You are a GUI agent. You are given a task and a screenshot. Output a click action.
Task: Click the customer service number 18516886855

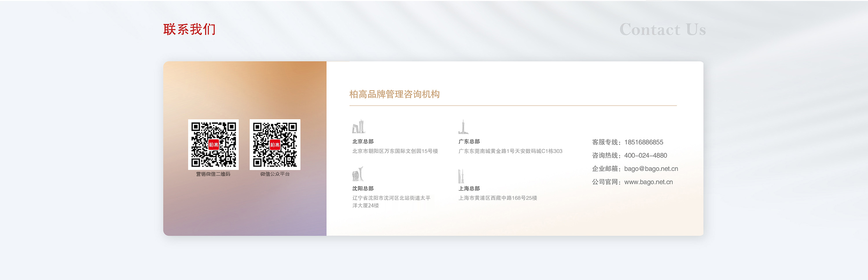tap(643, 142)
